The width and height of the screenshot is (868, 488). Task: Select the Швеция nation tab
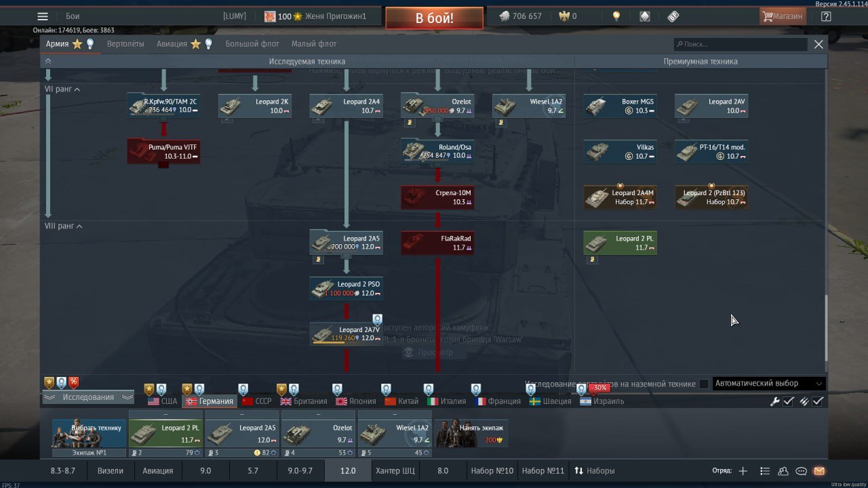(x=550, y=401)
